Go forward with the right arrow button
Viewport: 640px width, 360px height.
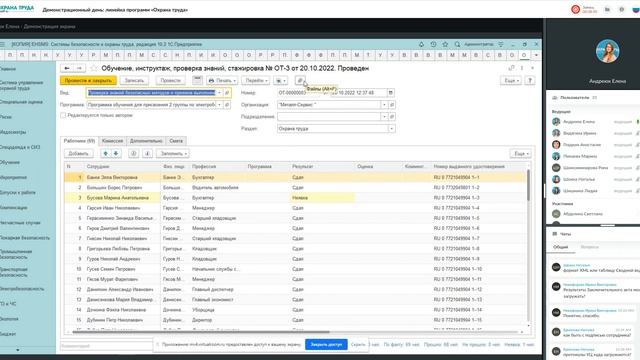click(79, 68)
